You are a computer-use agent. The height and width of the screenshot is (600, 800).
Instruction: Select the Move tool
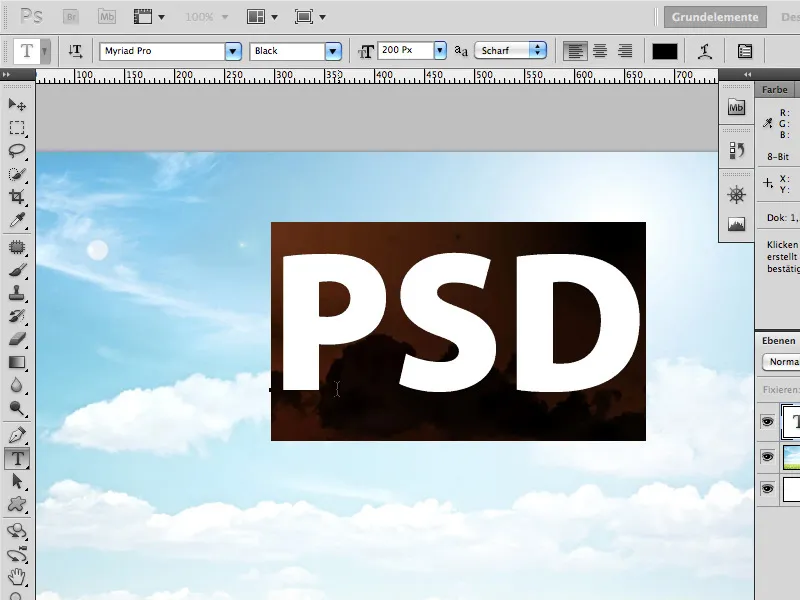coord(17,105)
